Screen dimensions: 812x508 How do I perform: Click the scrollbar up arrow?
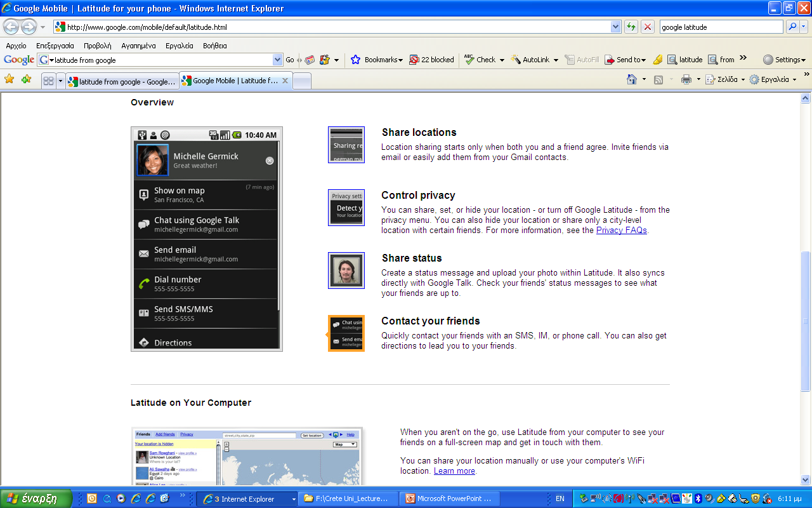click(806, 98)
